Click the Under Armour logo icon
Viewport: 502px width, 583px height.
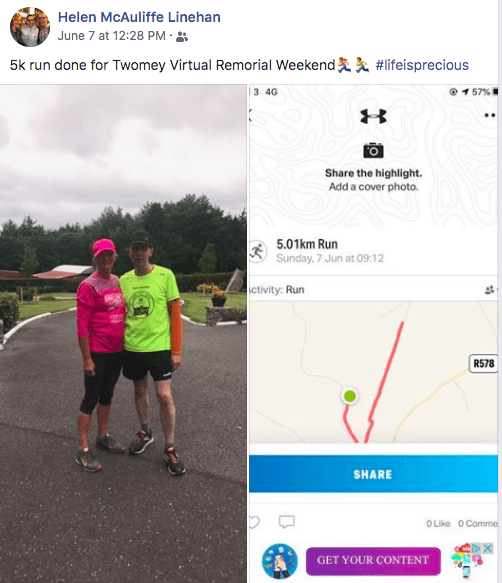[373, 116]
